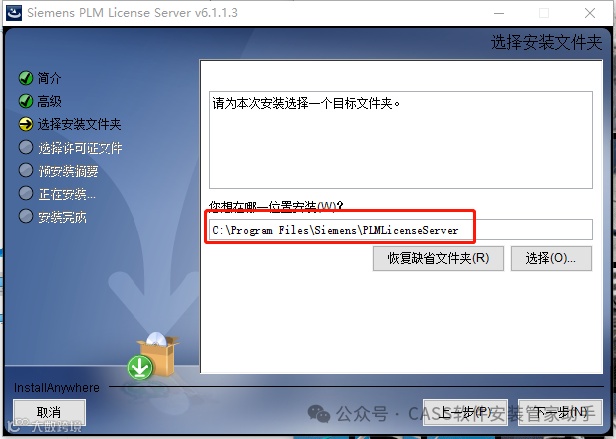Click the gray circle beside 选择许可证文件
616x439 pixels.
pyautogui.click(x=26, y=147)
